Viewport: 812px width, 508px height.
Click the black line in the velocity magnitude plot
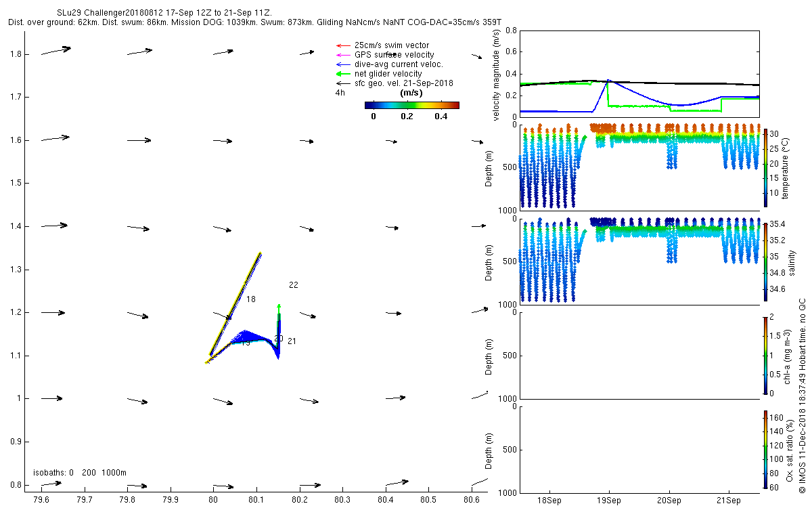click(639, 83)
